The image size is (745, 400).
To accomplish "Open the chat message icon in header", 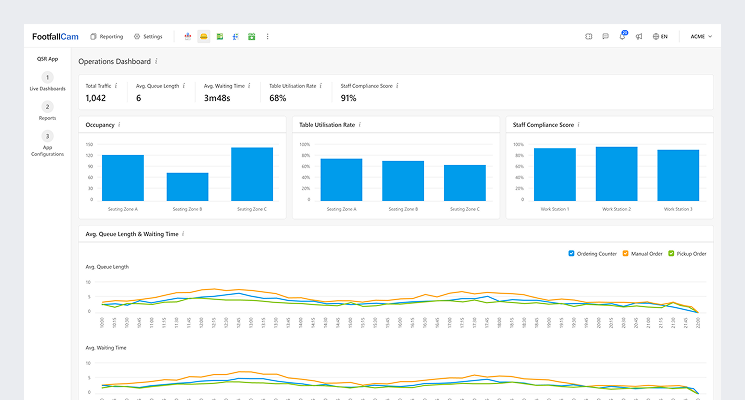I will [x=605, y=36].
